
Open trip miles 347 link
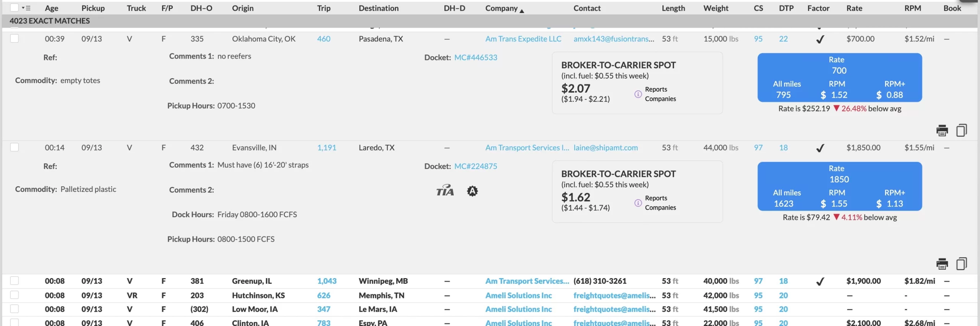[x=323, y=309]
